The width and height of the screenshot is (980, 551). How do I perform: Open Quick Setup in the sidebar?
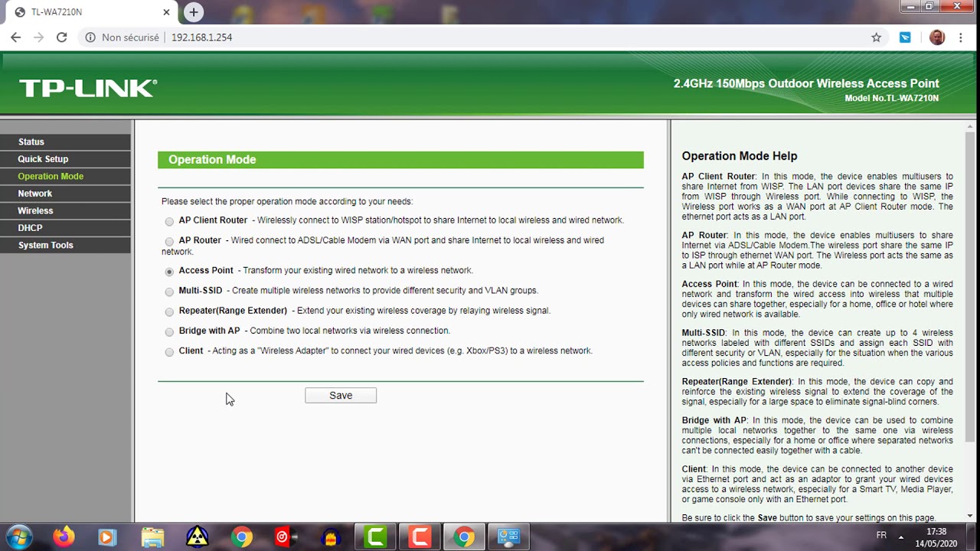click(65, 159)
